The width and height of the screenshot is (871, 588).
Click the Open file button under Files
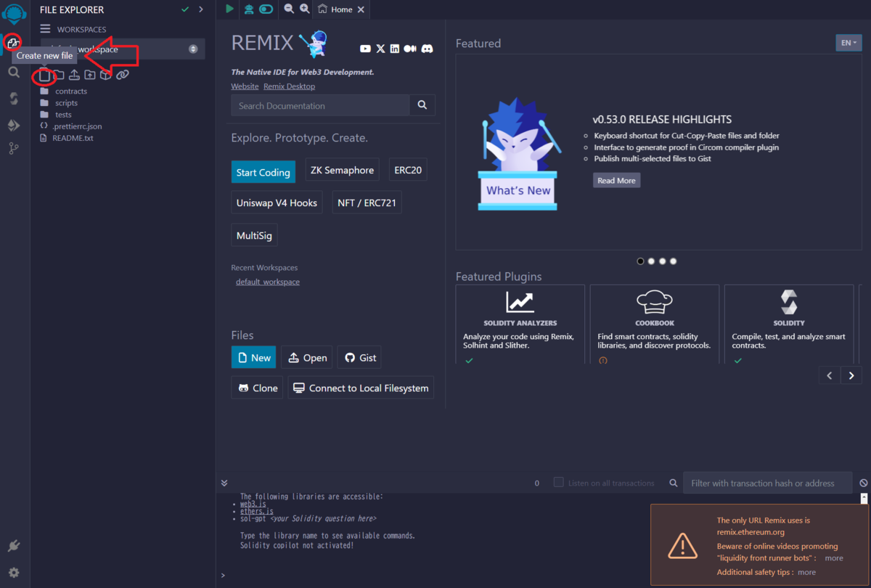(x=307, y=357)
